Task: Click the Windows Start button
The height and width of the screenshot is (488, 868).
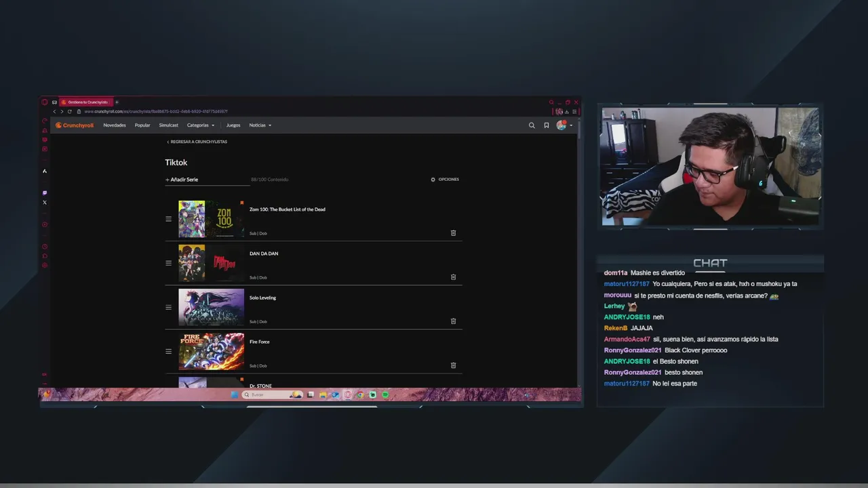Action: (x=235, y=394)
